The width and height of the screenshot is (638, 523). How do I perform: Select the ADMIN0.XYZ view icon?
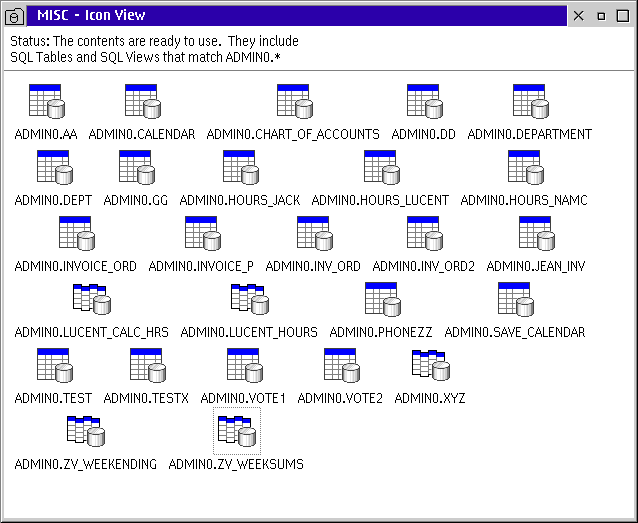pyautogui.click(x=430, y=365)
